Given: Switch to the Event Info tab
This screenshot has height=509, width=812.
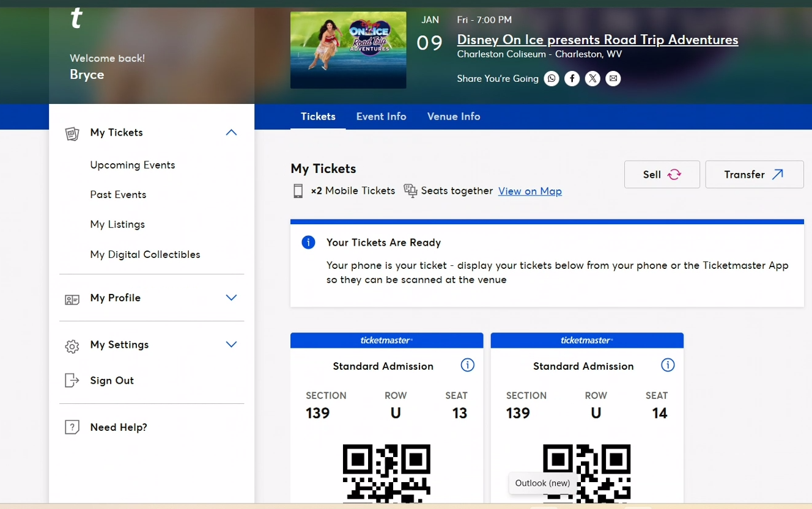Looking at the screenshot, I should [x=381, y=117].
